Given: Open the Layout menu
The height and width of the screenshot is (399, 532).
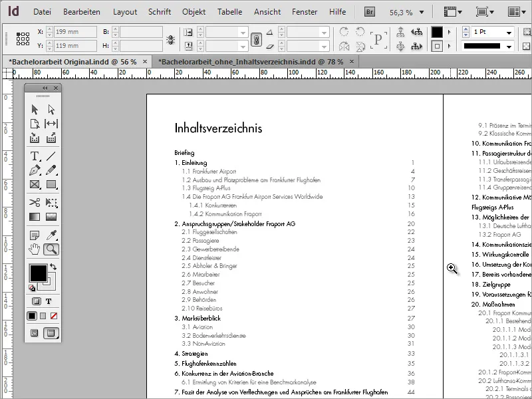Looking at the screenshot, I should tap(125, 12).
